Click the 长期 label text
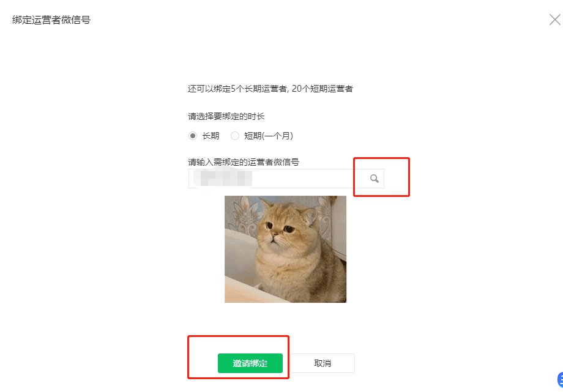The image size is (563, 392). (211, 136)
